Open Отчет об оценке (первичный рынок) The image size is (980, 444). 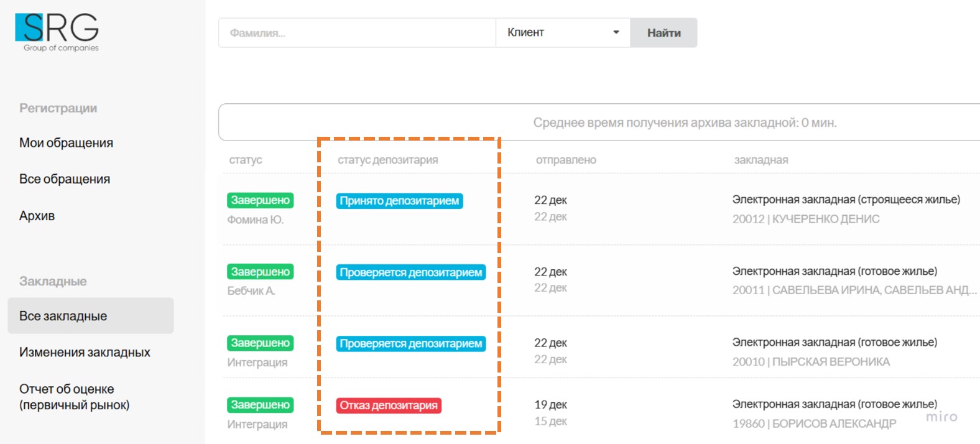tap(75, 397)
